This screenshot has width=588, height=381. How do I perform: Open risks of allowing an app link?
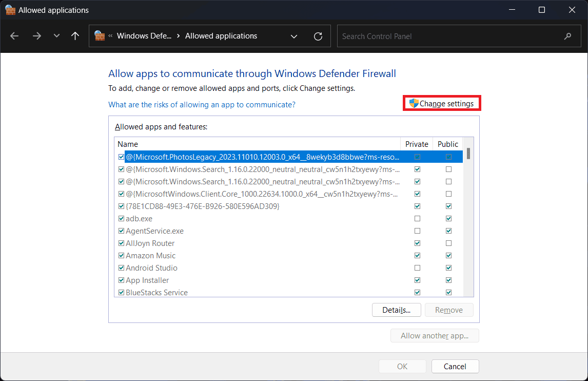click(x=202, y=105)
